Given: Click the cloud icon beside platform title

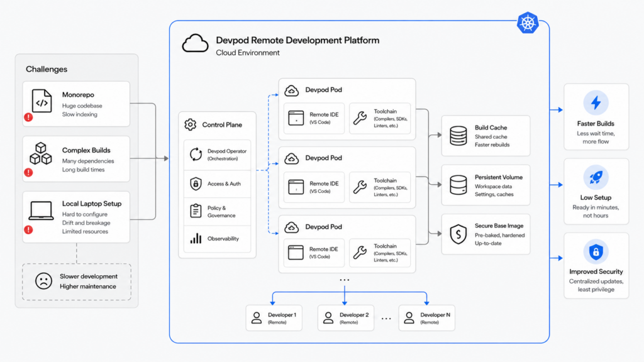Looking at the screenshot, I should pyautogui.click(x=195, y=43).
